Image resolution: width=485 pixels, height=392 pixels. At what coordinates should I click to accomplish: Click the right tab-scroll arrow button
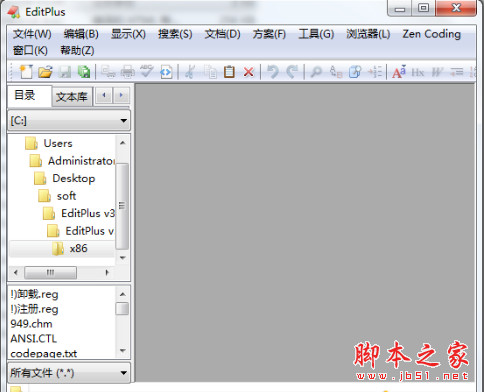[121, 96]
